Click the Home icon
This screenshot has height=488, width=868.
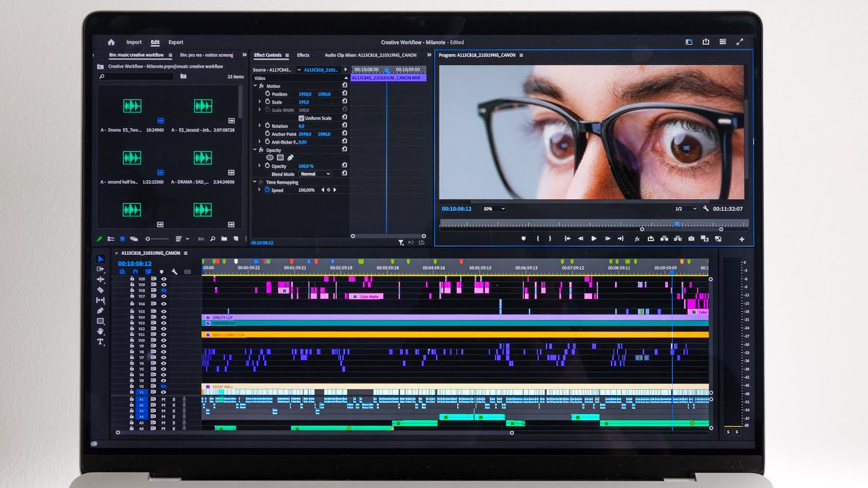coord(111,42)
